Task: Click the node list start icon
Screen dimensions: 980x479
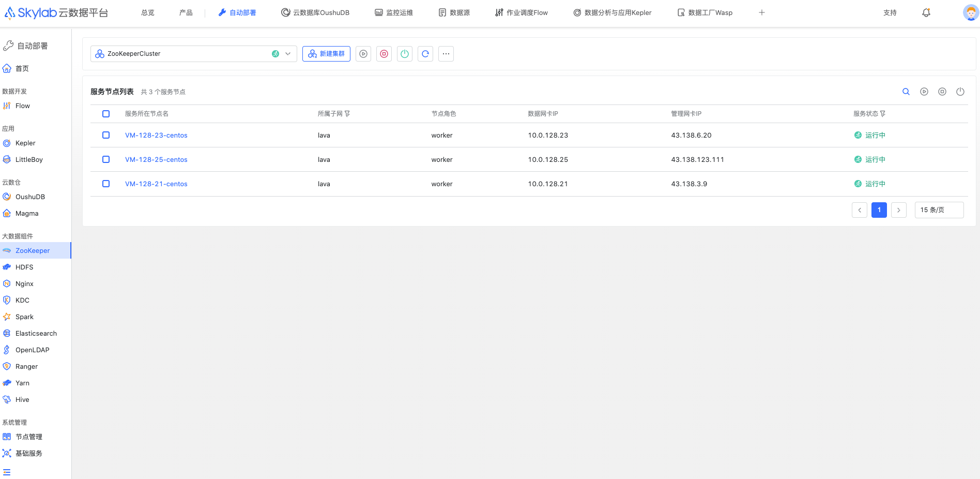Action: 924,92
